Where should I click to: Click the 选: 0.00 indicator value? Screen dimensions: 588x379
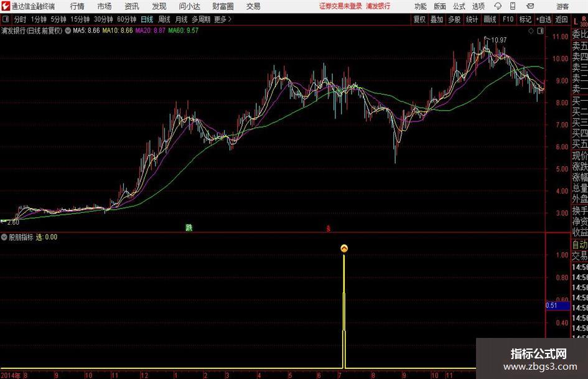pos(47,237)
